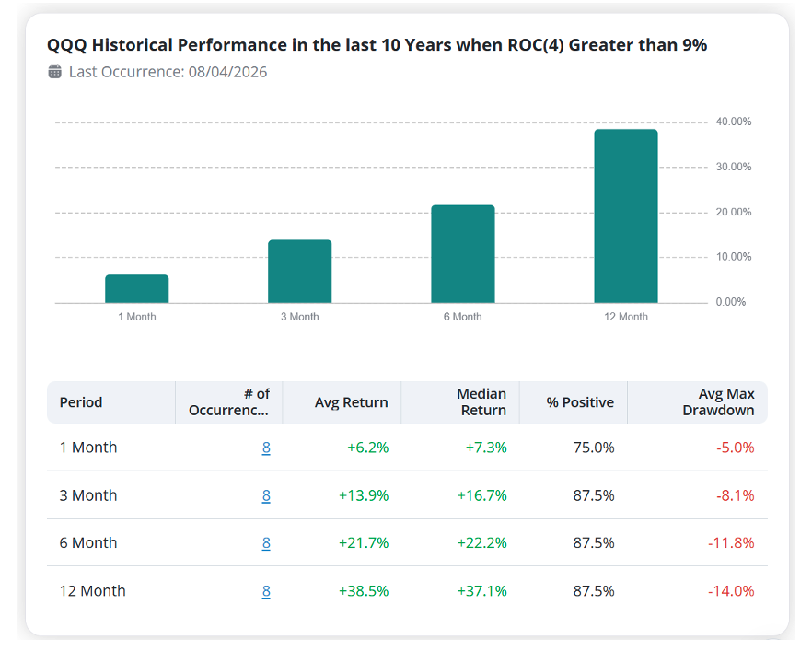Click the 10.00% axis label

tap(733, 257)
